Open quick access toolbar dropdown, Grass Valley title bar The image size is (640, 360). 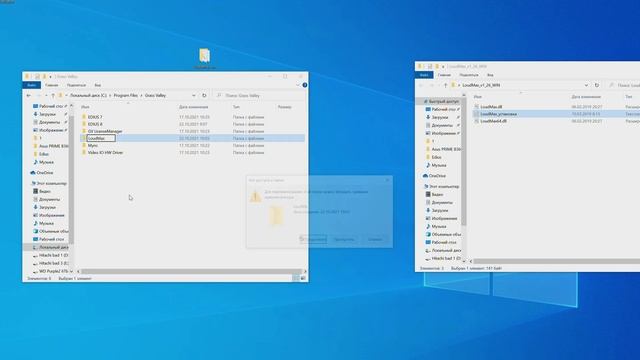(x=51, y=77)
